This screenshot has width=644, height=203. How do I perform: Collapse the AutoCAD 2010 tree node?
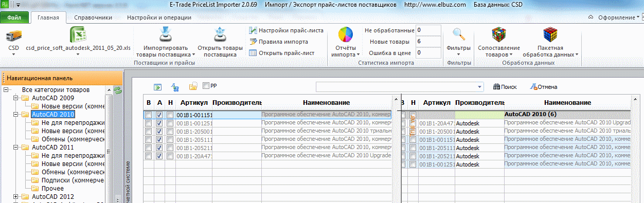[x=16, y=114]
